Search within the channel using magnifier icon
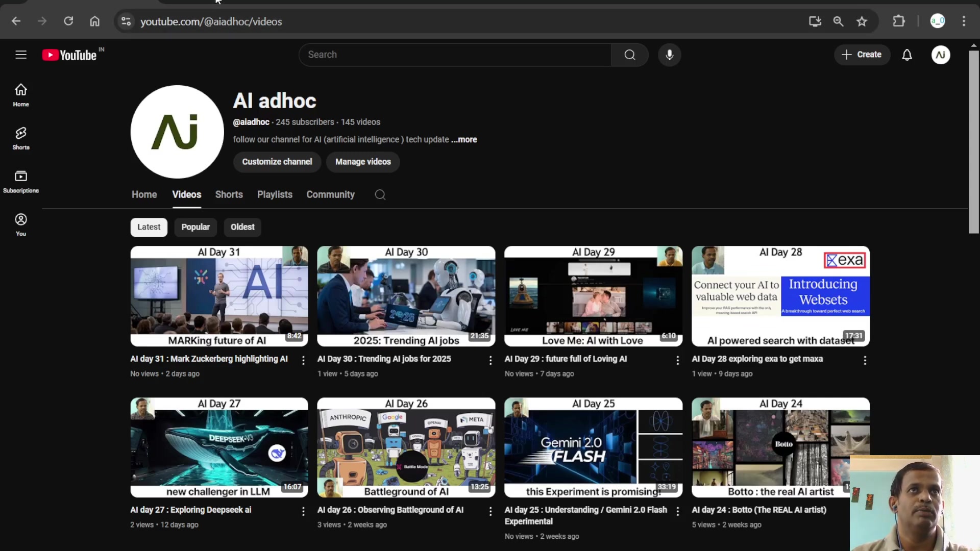 pos(380,195)
